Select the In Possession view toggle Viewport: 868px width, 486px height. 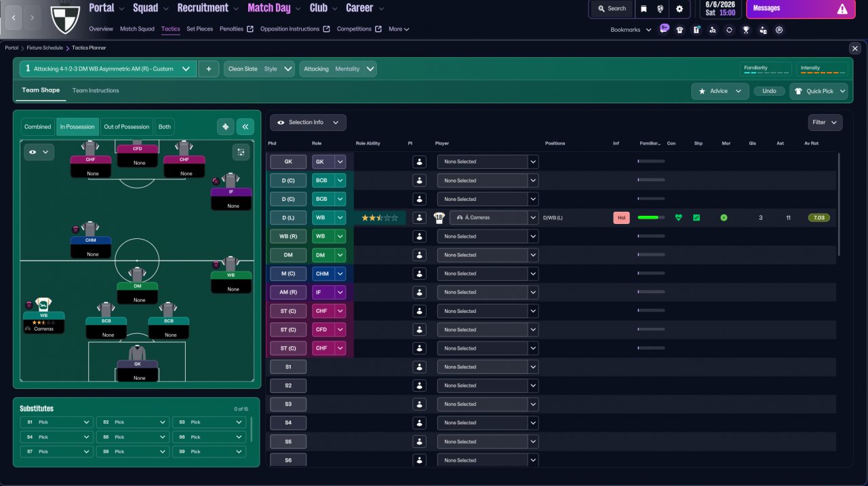pyautogui.click(x=77, y=127)
